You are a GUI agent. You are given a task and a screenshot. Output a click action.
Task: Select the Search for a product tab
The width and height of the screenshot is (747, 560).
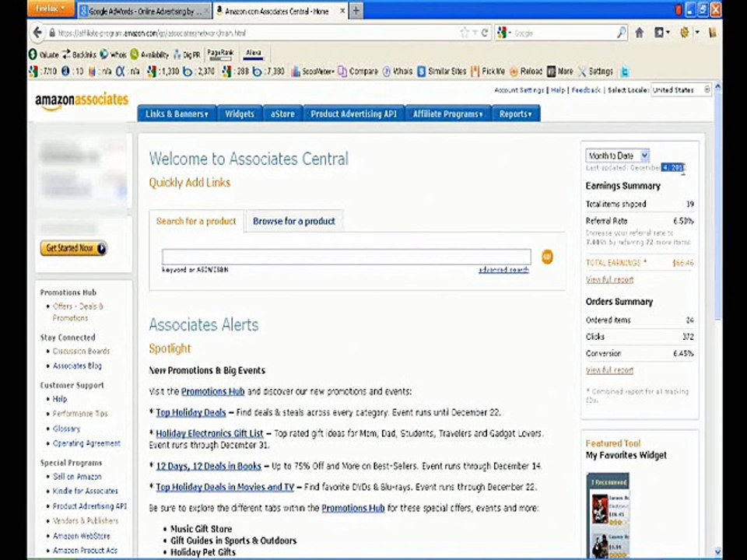click(196, 221)
